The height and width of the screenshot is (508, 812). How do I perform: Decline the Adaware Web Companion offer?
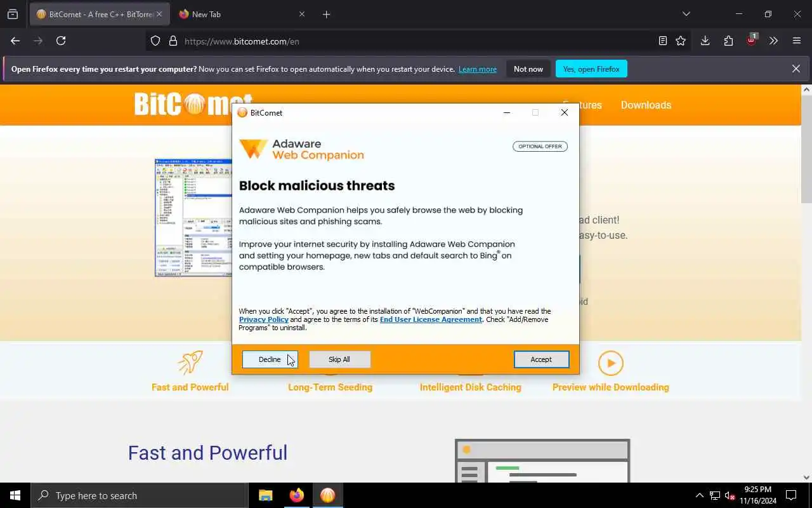coord(270,359)
